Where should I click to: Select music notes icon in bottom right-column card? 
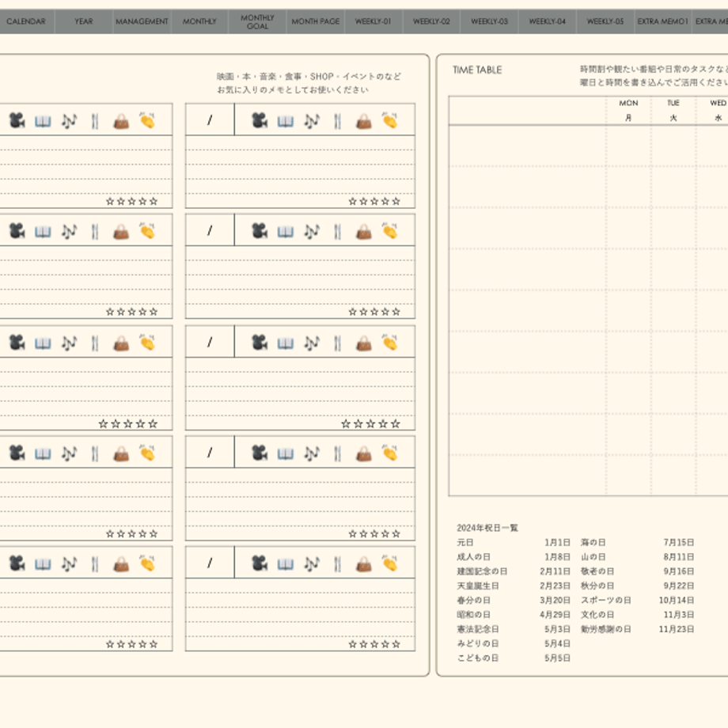312,563
